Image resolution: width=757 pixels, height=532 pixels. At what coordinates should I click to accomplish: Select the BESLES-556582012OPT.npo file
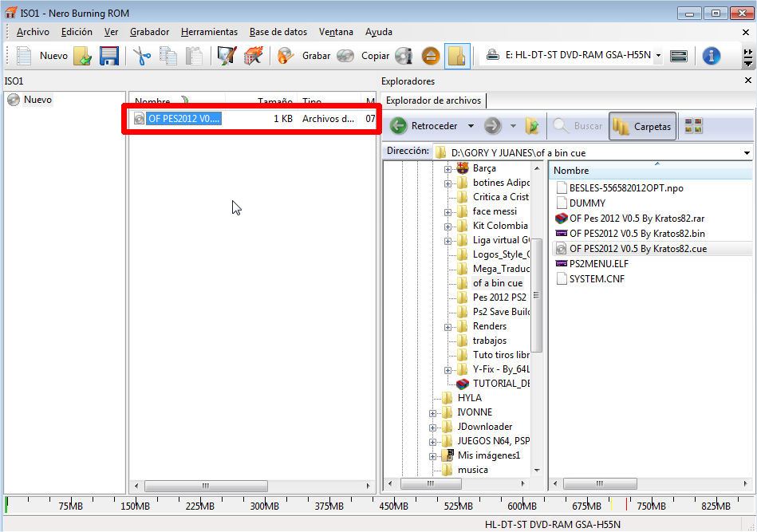(621, 188)
